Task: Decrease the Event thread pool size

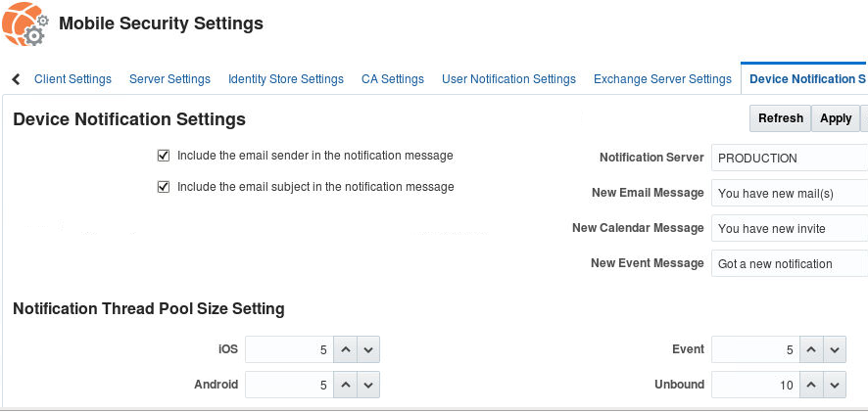Action: point(835,349)
